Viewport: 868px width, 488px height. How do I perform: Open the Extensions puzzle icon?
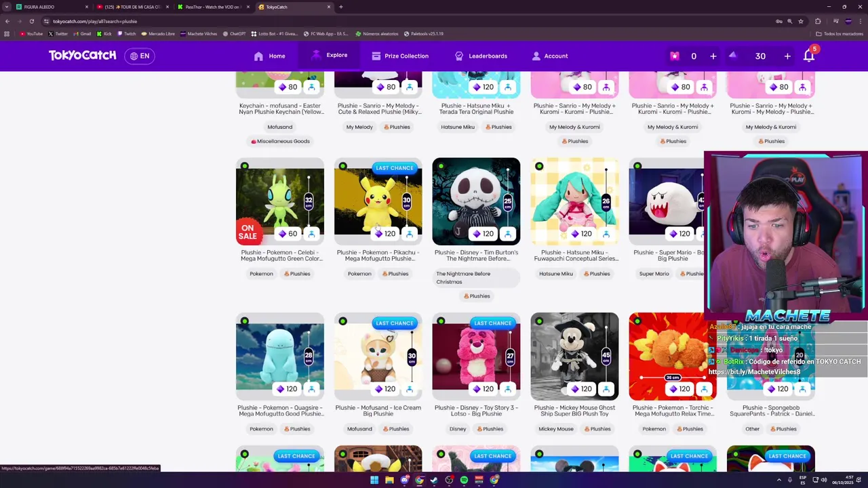click(x=818, y=21)
